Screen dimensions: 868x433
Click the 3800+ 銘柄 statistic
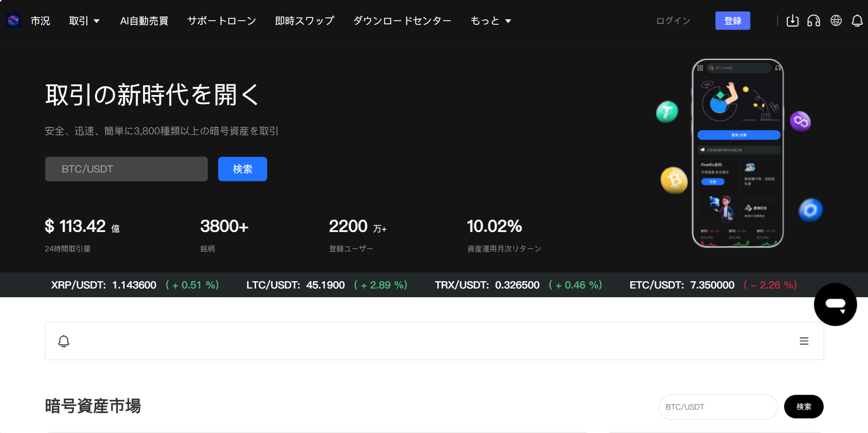224,235
